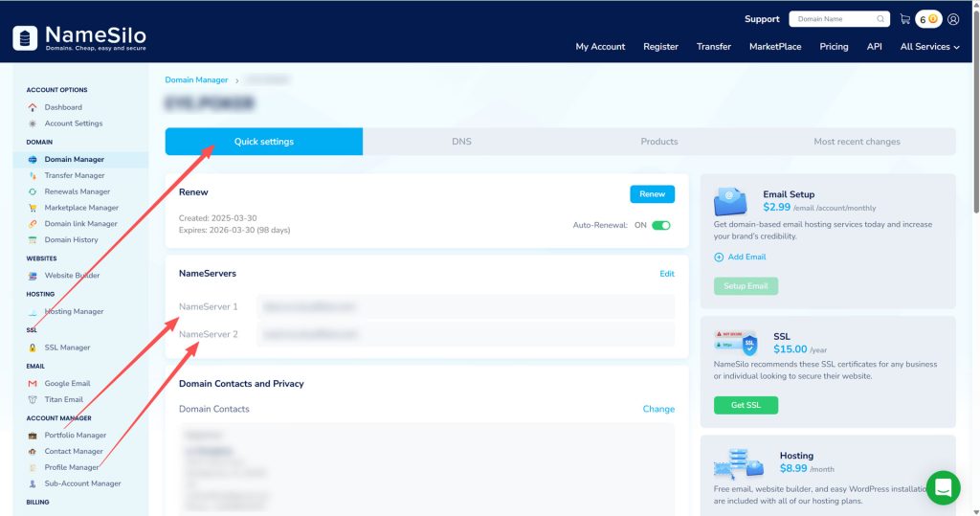Expand the All Services dropdown

[930, 47]
